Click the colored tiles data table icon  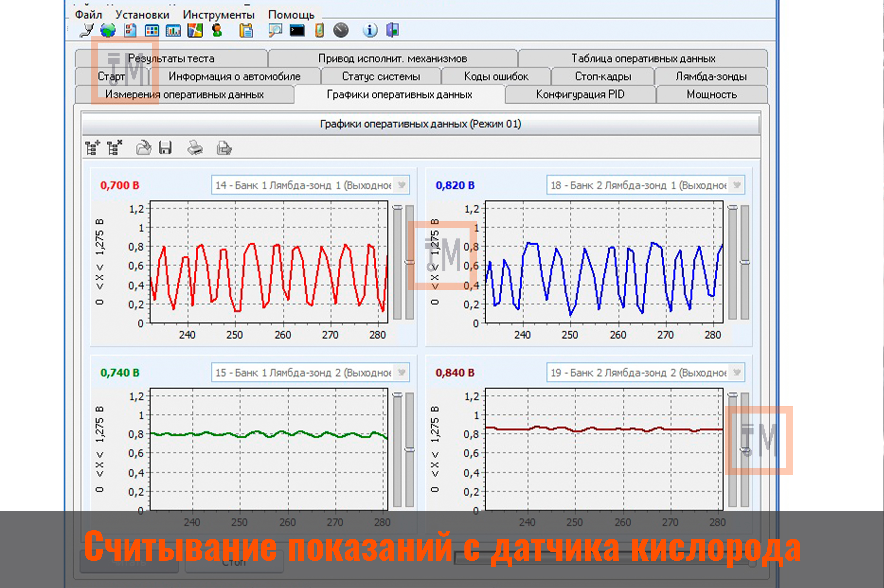pos(152,31)
